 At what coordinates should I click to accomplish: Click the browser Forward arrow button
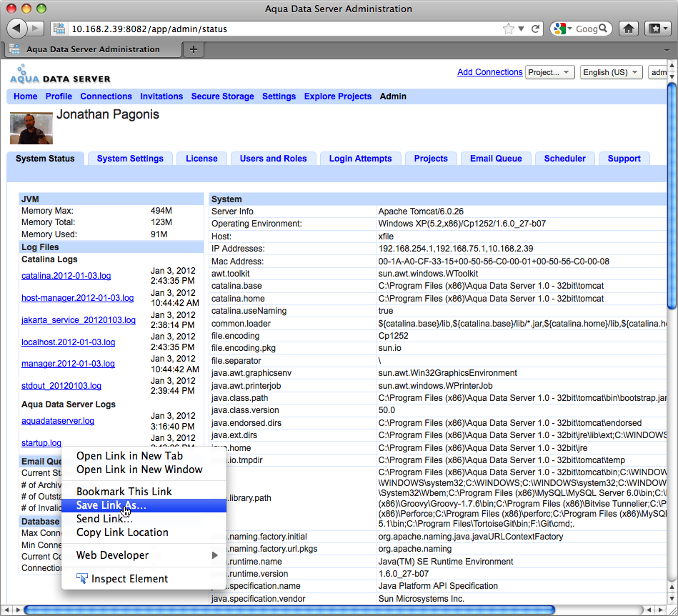36,29
